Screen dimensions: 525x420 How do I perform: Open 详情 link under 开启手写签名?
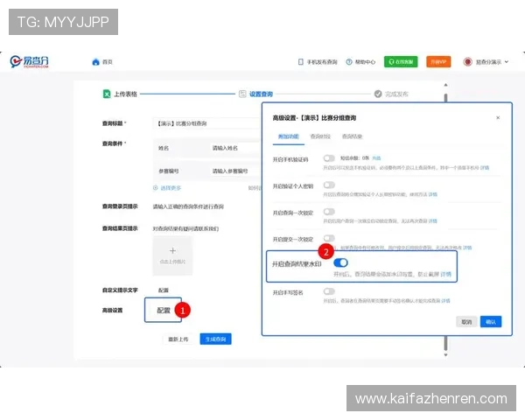point(445,301)
